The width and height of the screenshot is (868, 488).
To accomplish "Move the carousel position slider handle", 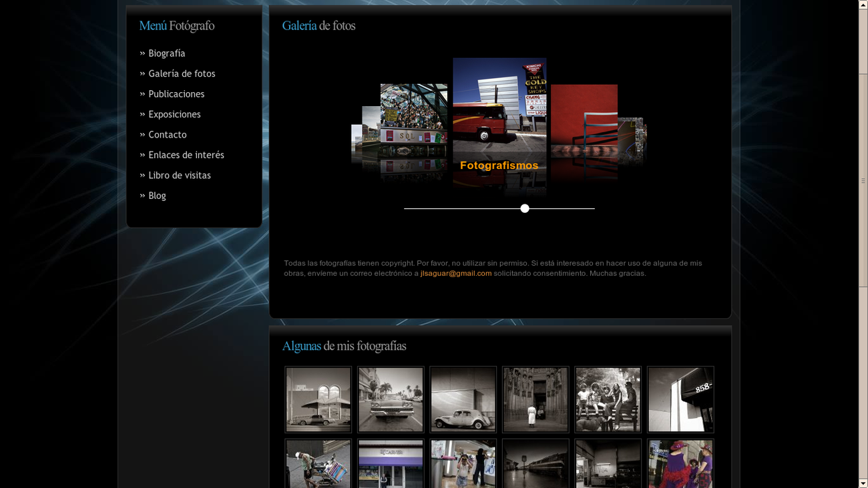I will point(524,208).
